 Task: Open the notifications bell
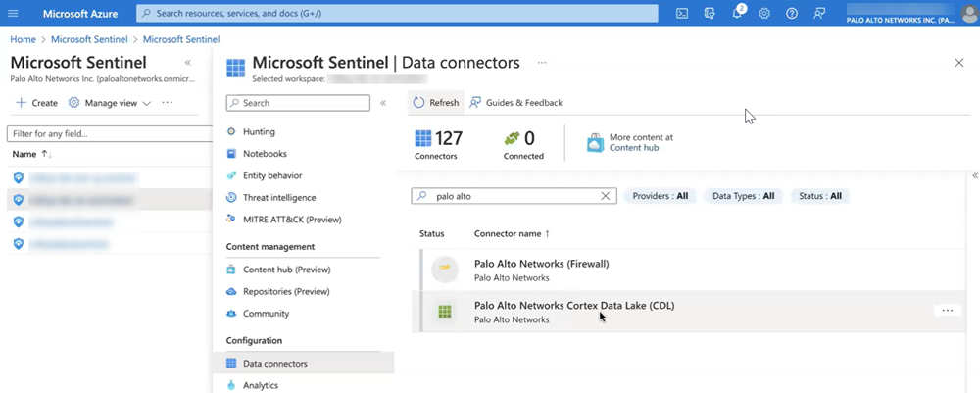[737, 13]
